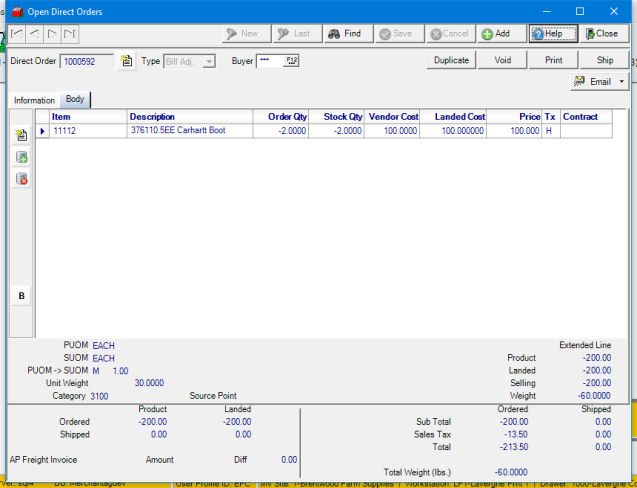Viewport: 637px width, 488px height.
Task: Expand the Email dropdown arrow
Action: point(624,82)
